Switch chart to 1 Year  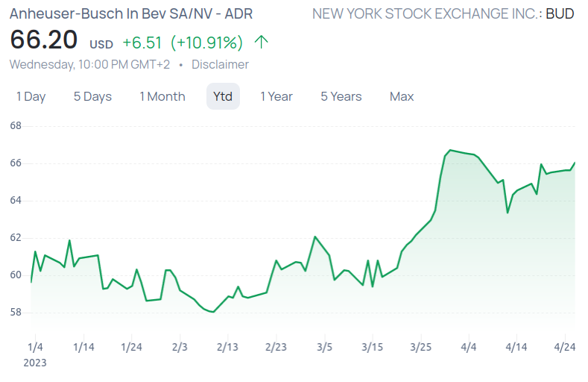pos(276,96)
